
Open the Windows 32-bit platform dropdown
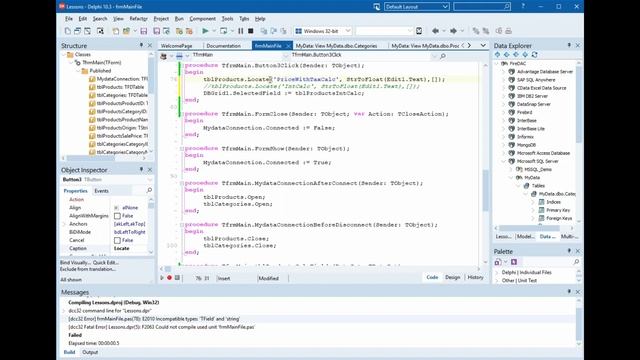coord(348,31)
